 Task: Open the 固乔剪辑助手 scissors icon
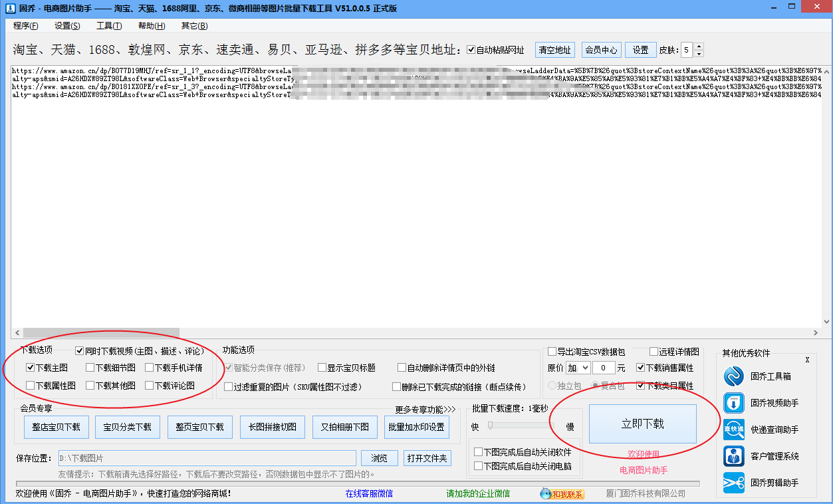click(734, 483)
